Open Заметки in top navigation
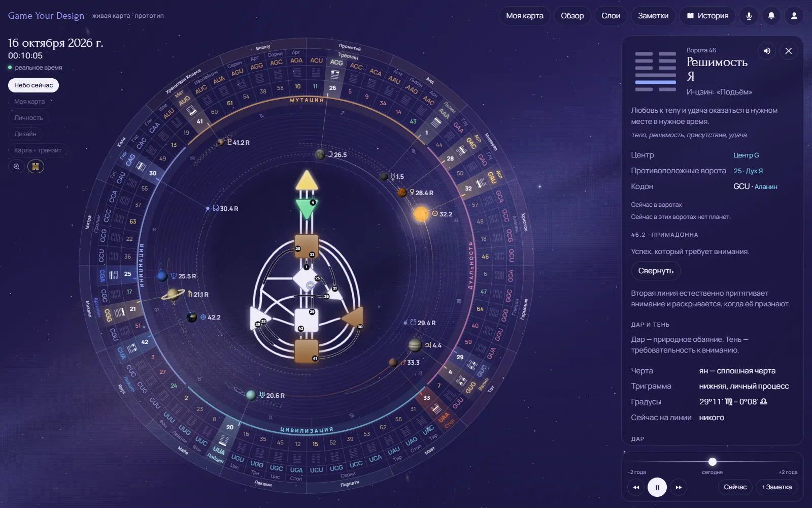 (x=653, y=16)
